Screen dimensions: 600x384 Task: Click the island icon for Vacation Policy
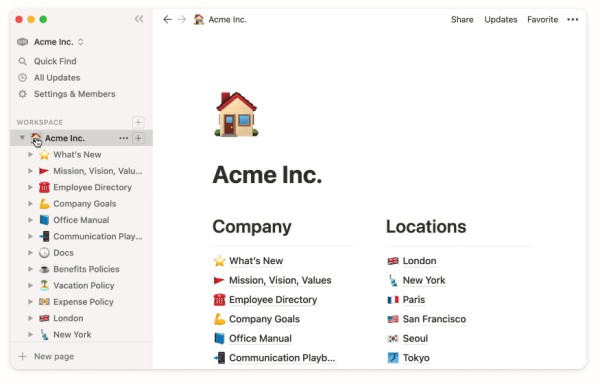(44, 285)
